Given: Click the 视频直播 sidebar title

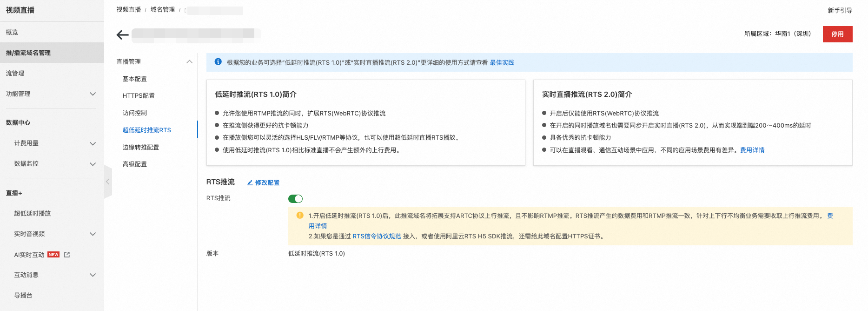Looking at the screenshot, I should 20,10.
